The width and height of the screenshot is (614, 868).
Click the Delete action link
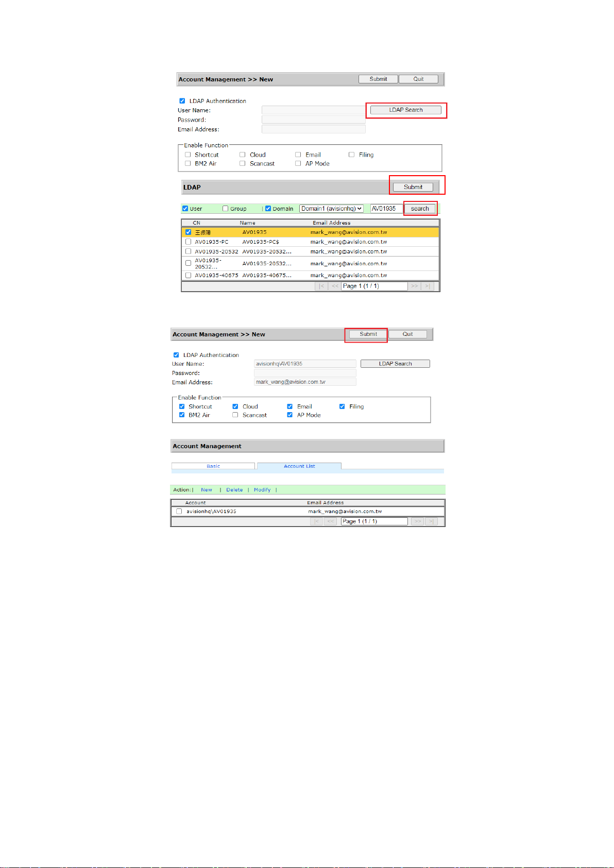click(234, 490)
